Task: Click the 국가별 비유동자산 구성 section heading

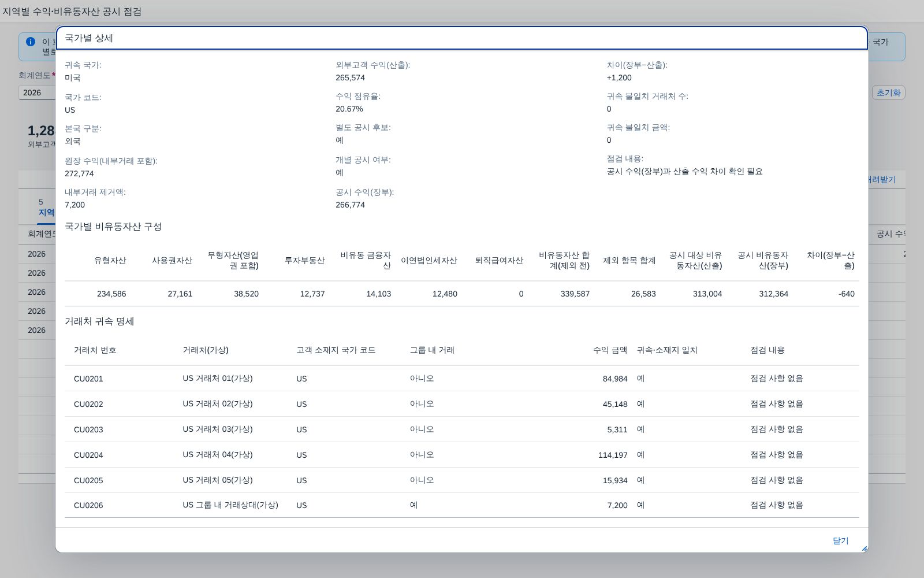Action: click(x=113, y=227)
